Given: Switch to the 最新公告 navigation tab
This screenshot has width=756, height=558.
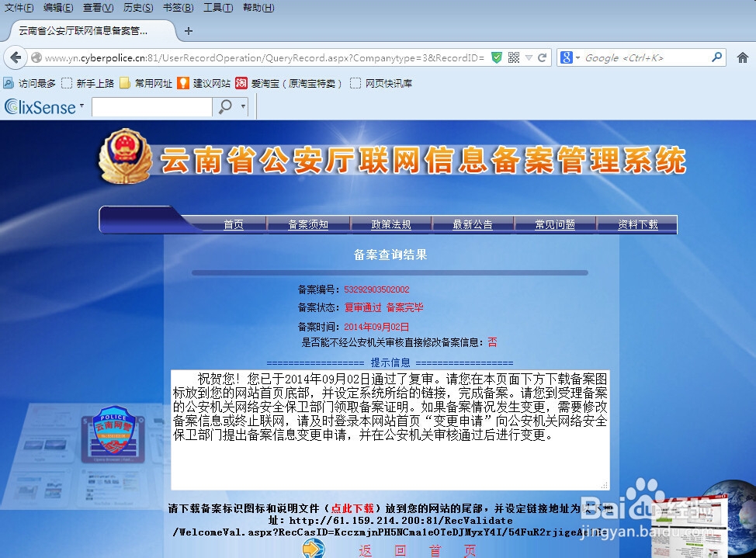Looking at the screenshot, I should tap(473, 224).
